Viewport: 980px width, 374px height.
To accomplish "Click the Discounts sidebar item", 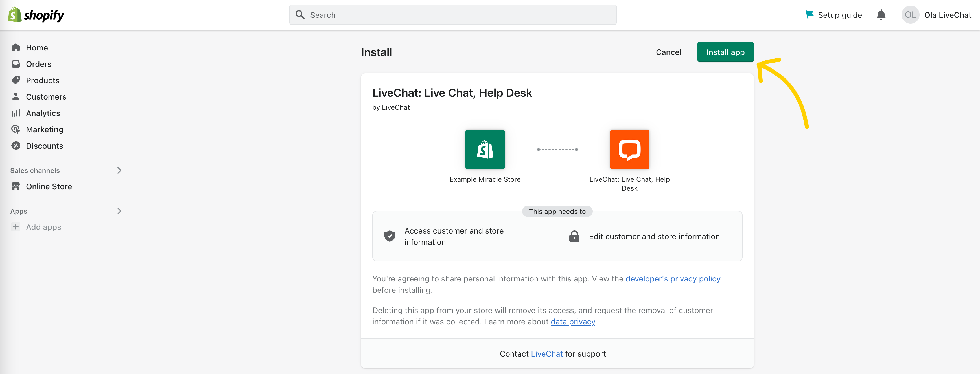I will (44, 146).
